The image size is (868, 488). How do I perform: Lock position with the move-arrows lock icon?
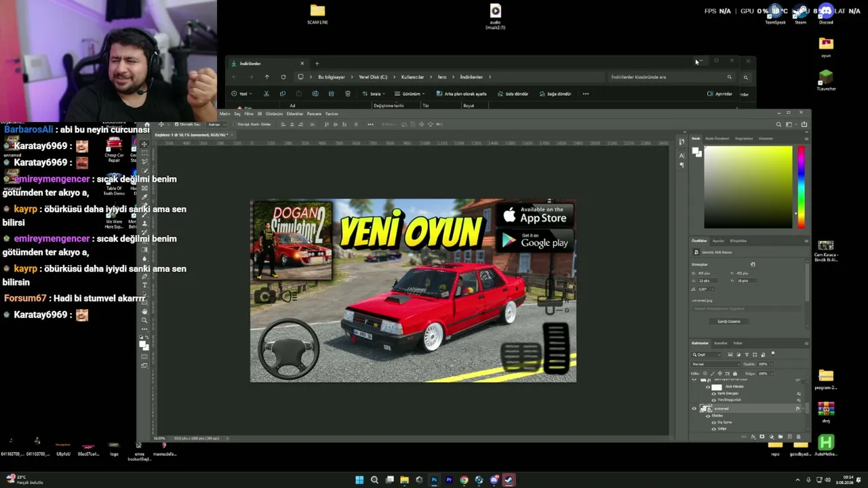pos(720,373)
